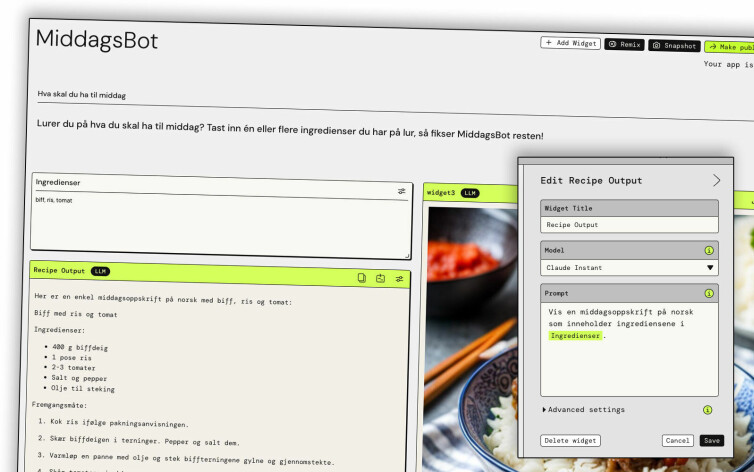Click the 'Kok ris ifølge pakningsanvisningen' step
754x472 pixels.
119,423
